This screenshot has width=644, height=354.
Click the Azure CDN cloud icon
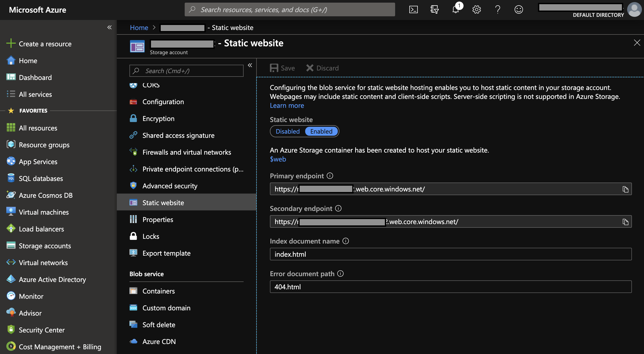133,341
